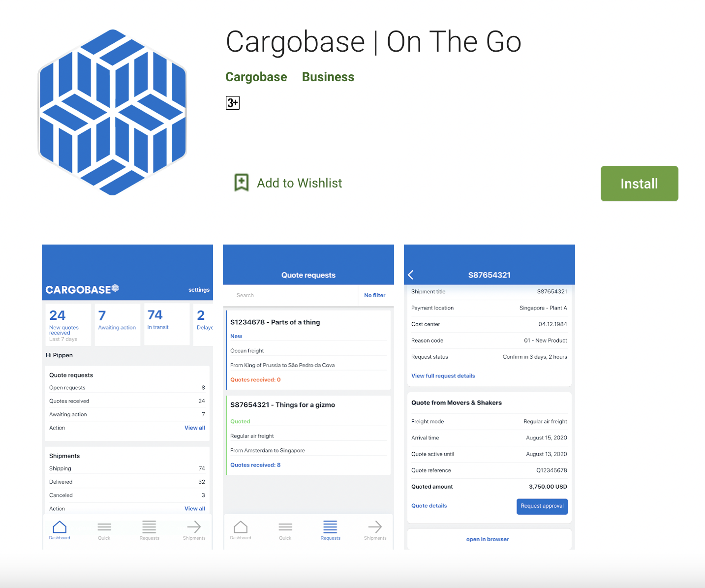Open the settings link on the dashboard
705x588 pixels.
coord(199,290)
